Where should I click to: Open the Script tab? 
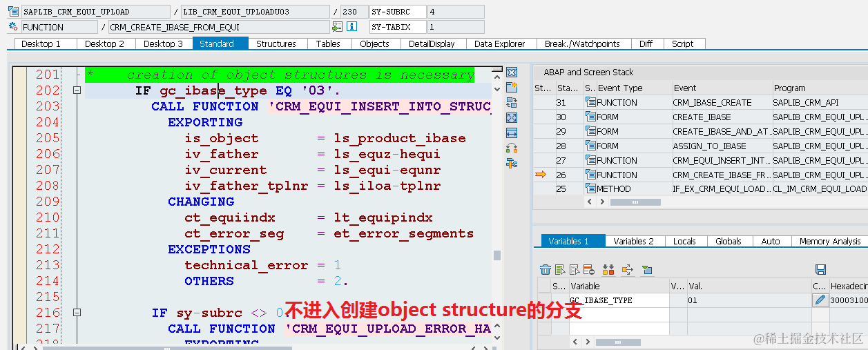pyautogui.click(x=683, y=43)
